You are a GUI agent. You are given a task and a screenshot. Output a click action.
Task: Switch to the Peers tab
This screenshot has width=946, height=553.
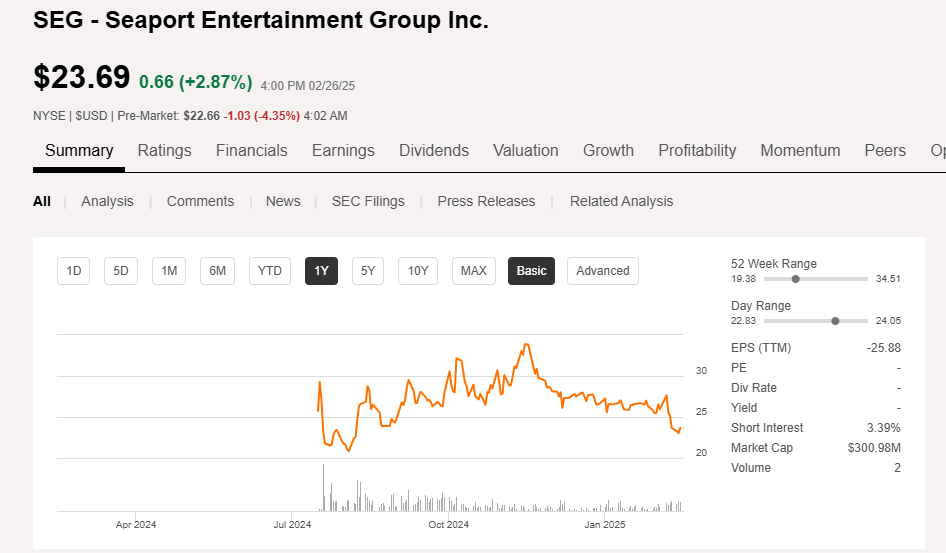coord(885,151)
